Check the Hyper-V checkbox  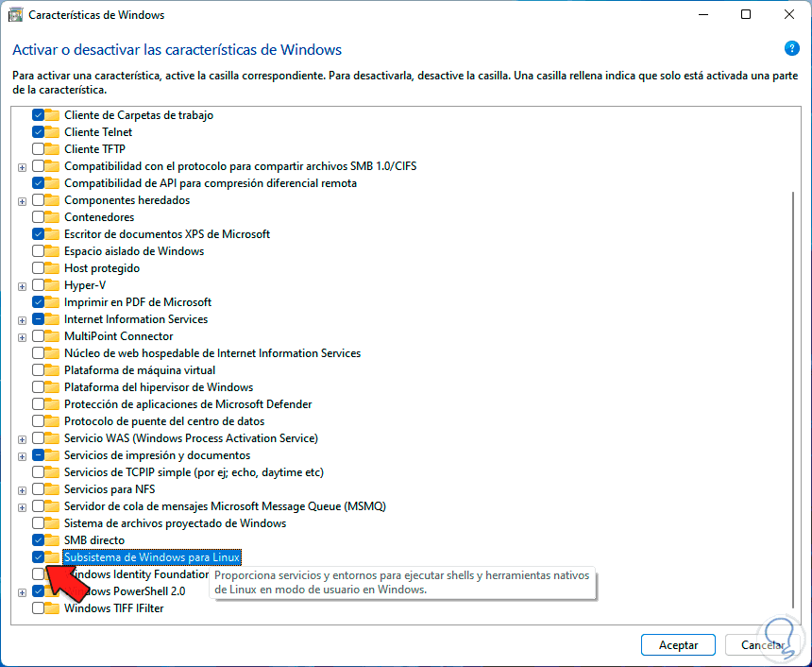[x=38, y=285]
